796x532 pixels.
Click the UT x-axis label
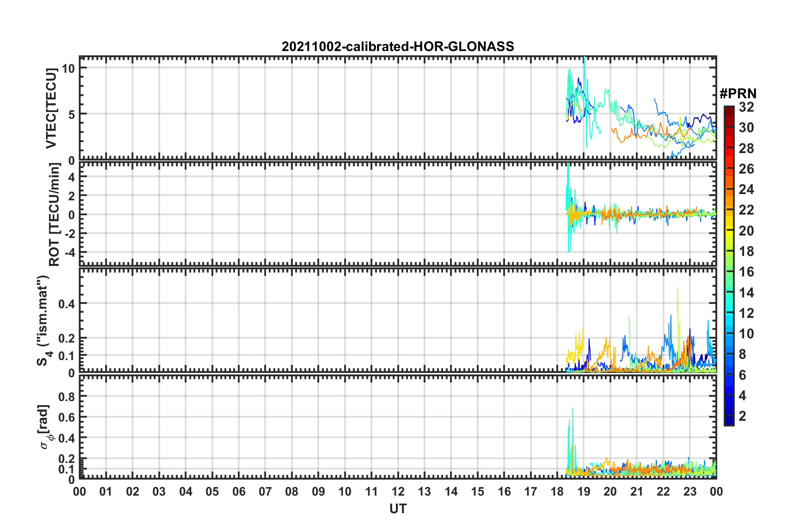[x=398, y=509]
